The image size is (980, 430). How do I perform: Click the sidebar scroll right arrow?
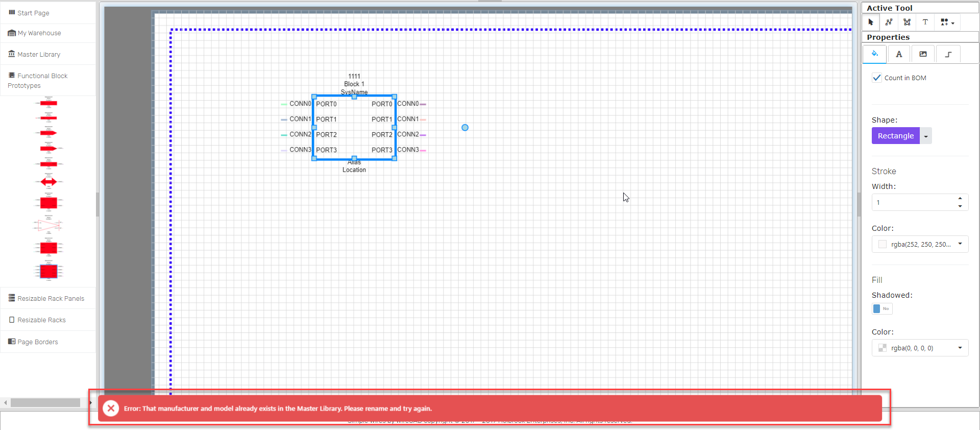[90, 402]
